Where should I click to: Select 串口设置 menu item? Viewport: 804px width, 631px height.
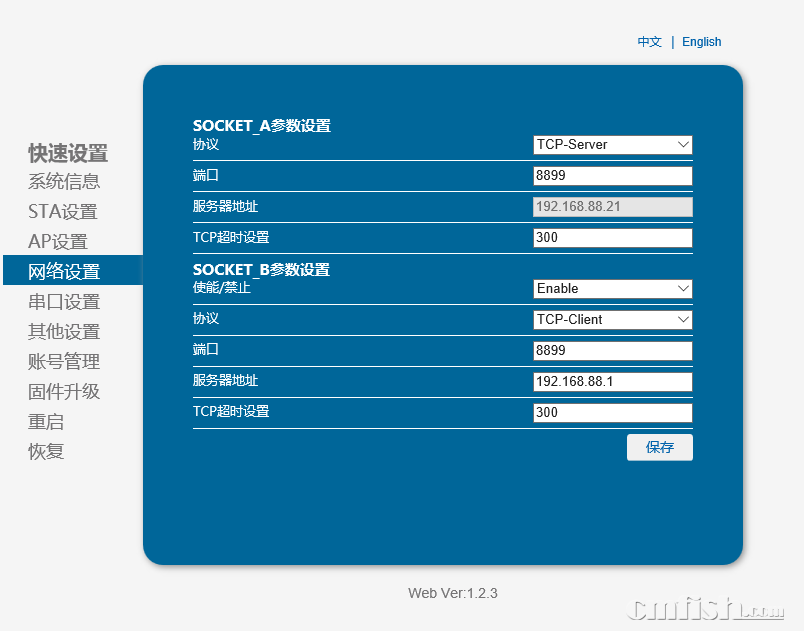(64, 302)
